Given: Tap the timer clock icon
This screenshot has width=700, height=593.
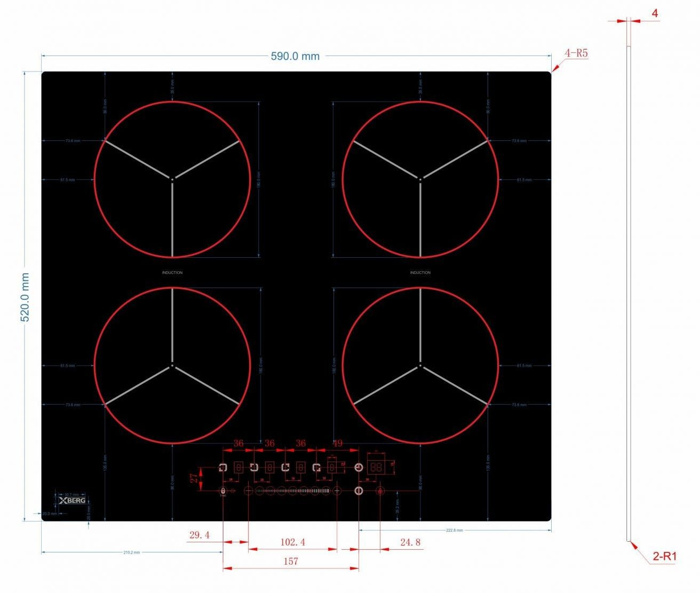Looking at the screenshot, I should tap(359, 467).
